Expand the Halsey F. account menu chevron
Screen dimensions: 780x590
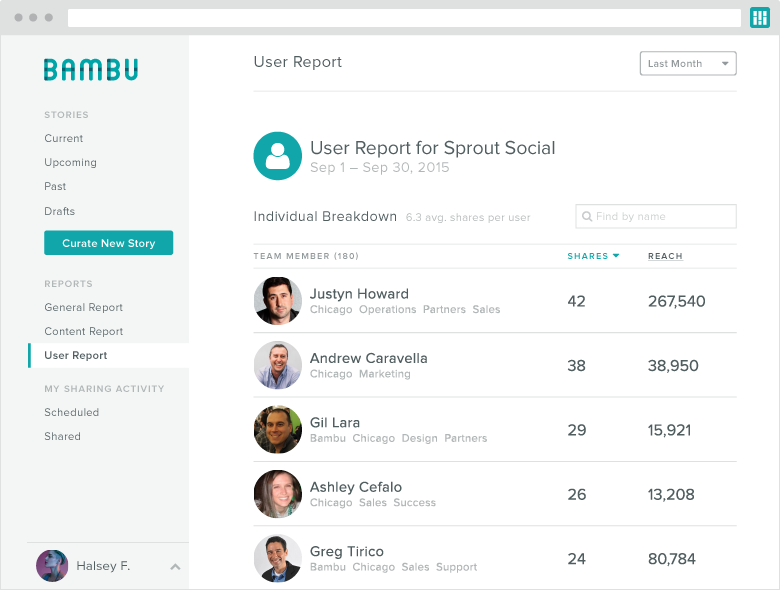click(175, 567)
